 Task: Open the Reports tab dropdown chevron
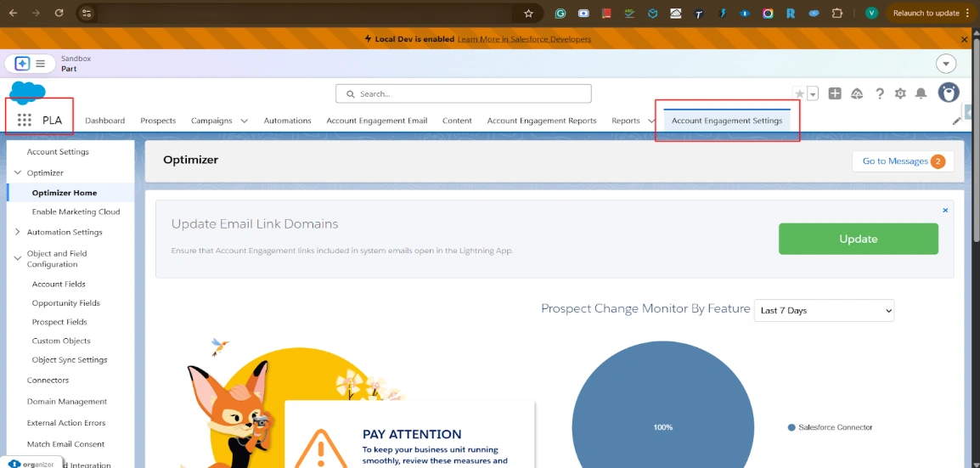pyautogui.click(x=651, y=121)
